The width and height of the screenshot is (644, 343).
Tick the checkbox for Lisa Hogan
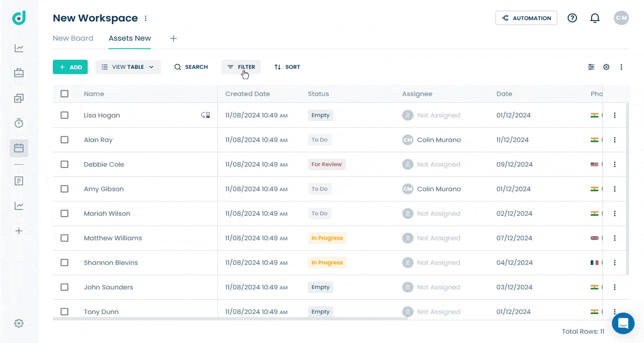point(65,115)
